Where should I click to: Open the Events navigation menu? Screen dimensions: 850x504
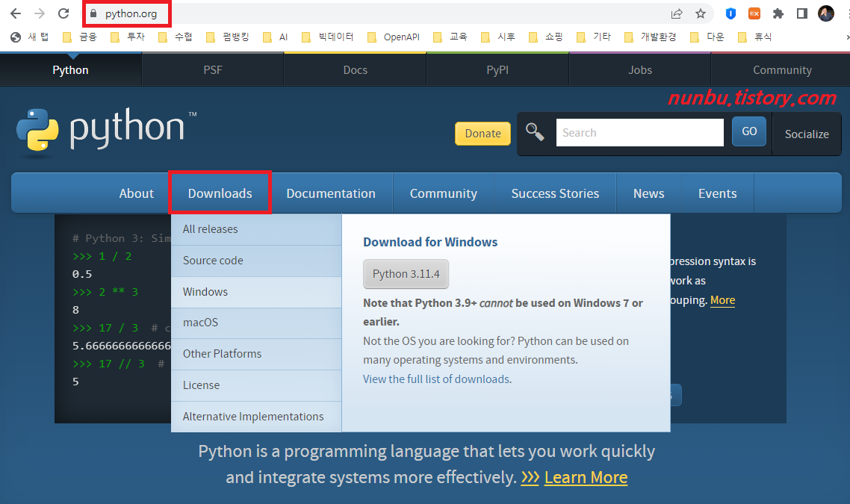717,193
